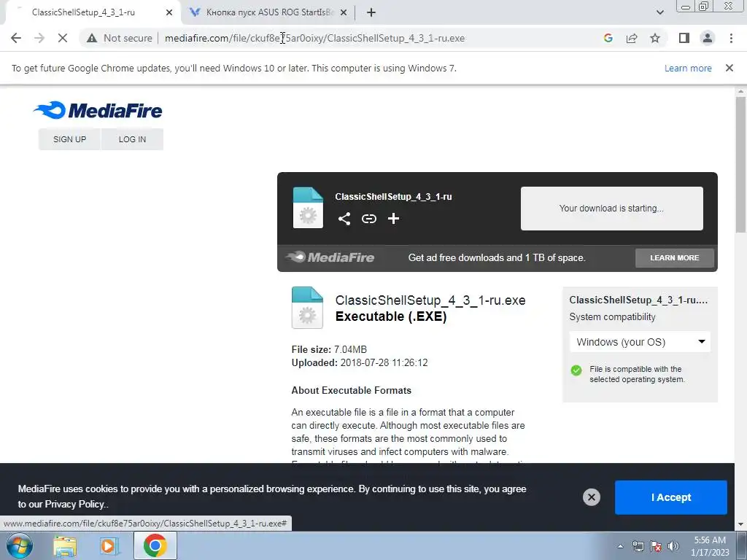
Task: Open Windows Media Player from taskbar
Action: point(109,545)
